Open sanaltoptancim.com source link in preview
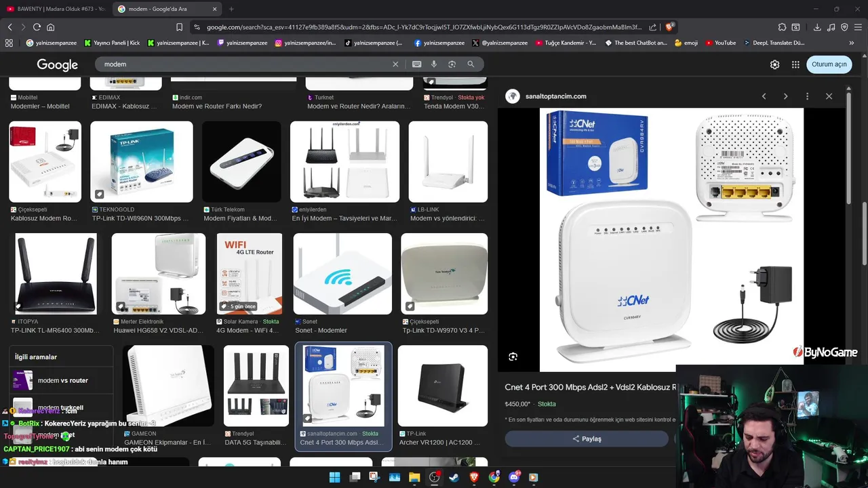This screenshot has width=868, height=488. pos(555,96)
